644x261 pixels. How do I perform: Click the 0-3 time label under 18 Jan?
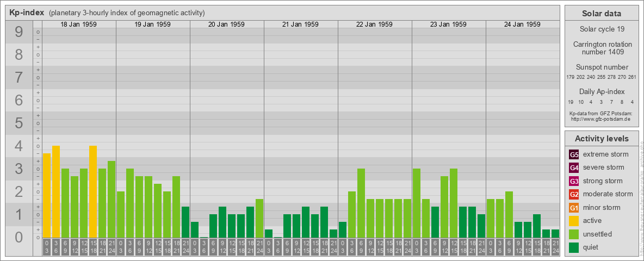pyautogui.click(x=46, y=248)
